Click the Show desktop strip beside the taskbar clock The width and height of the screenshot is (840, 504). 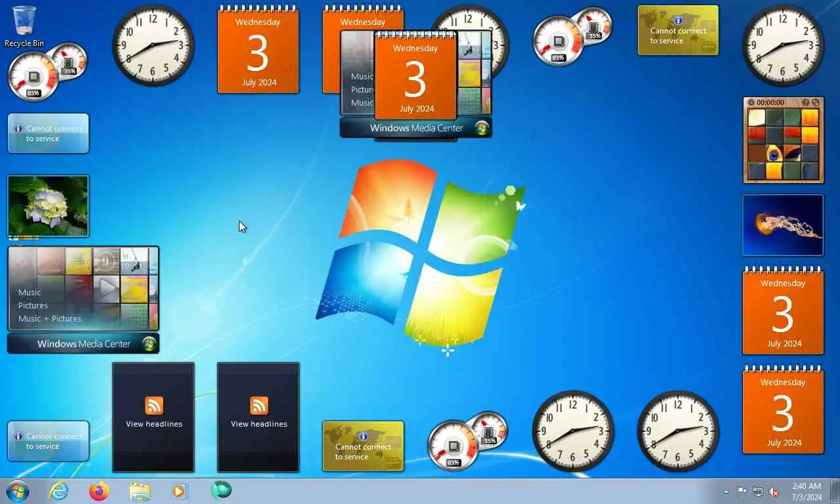(x=835, y=491)
